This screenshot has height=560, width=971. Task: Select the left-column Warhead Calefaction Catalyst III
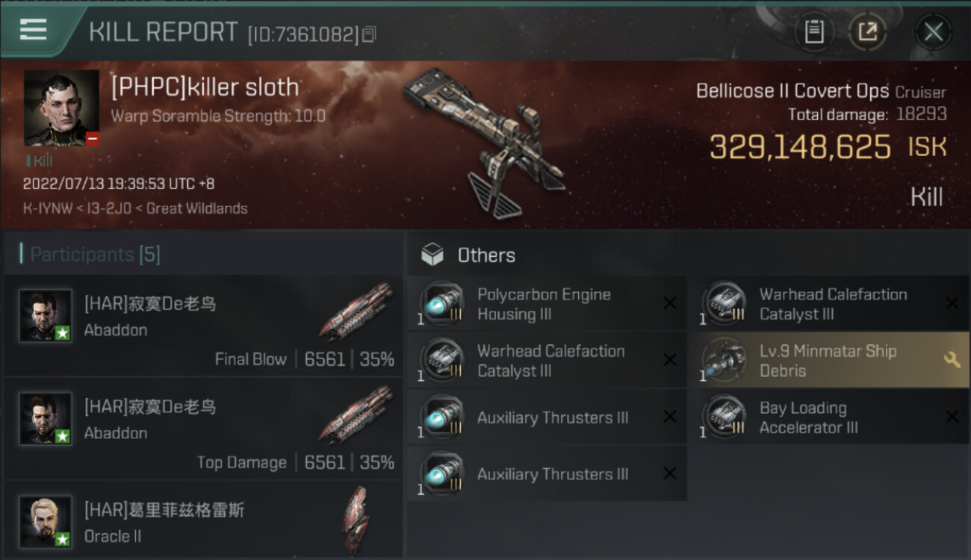547,361
